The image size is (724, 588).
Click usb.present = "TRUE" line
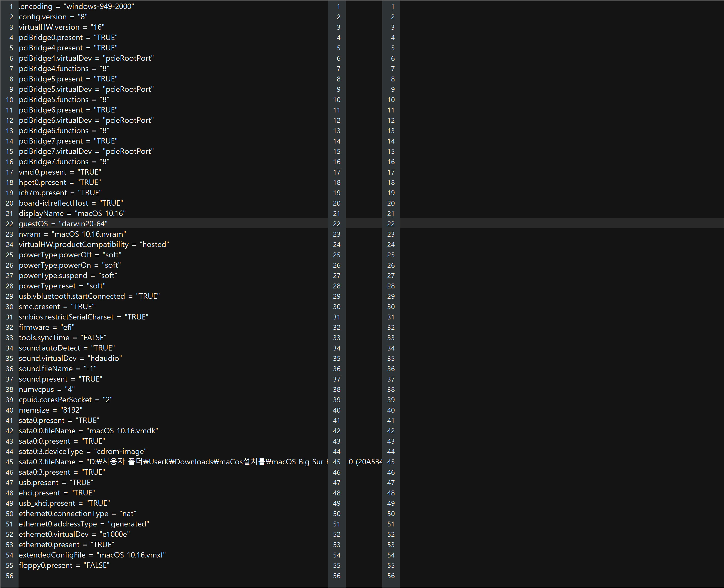(x=56, y=483)
